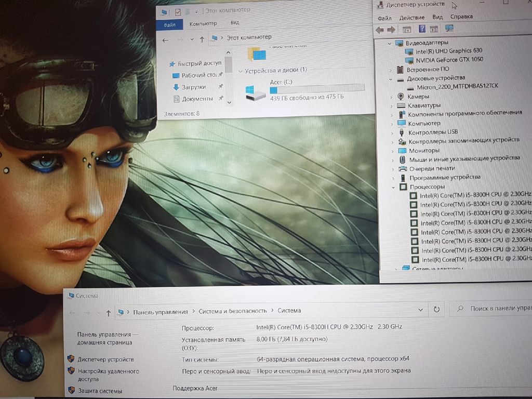Select NVIDIA GeForce GTX 1050 adapter

click(449, 60)
